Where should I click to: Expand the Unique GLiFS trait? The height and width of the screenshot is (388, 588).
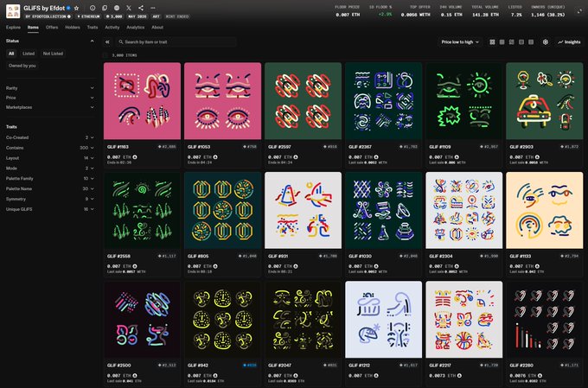pos(49,209)
